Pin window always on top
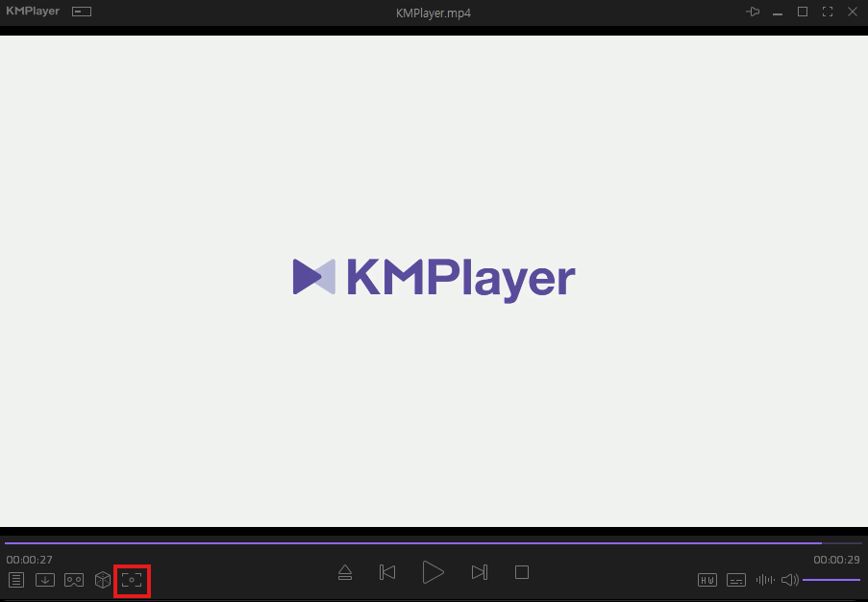 coord(753,12)
